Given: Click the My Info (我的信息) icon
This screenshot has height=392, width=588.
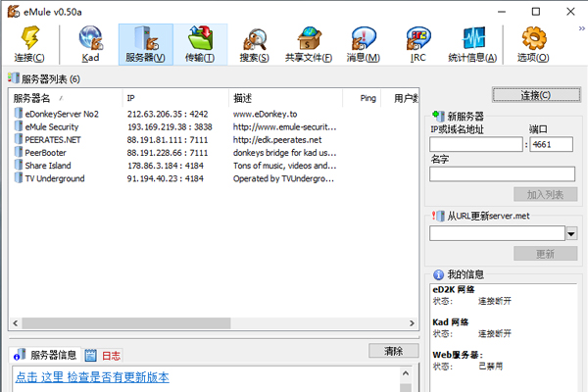Looking at the screenshot, I should (438, 274).
